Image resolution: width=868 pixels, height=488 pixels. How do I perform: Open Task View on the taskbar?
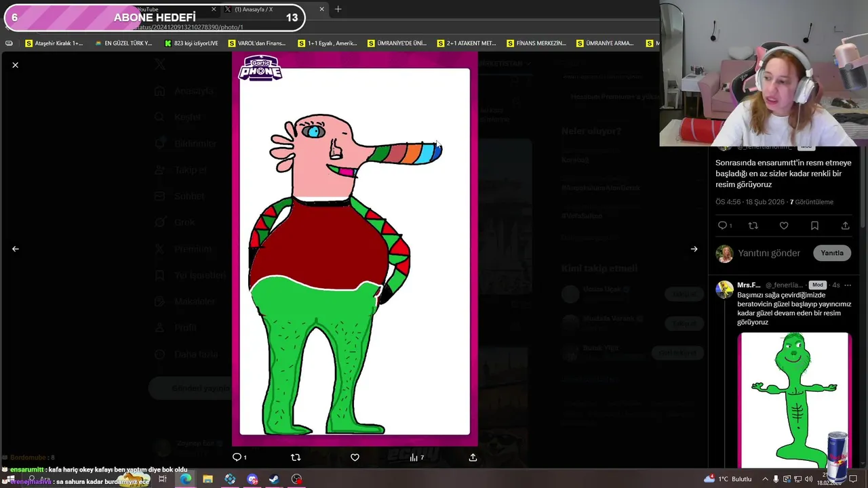(x=163, y=479)
